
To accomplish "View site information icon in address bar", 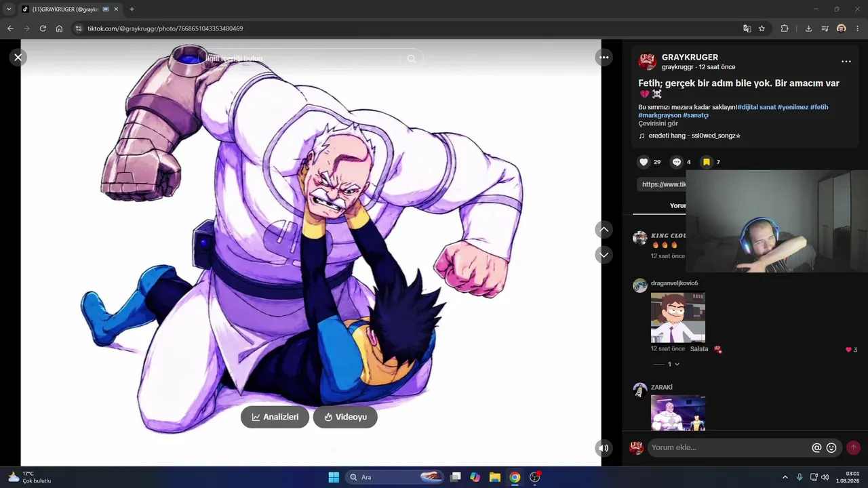I will pos(79,28).
